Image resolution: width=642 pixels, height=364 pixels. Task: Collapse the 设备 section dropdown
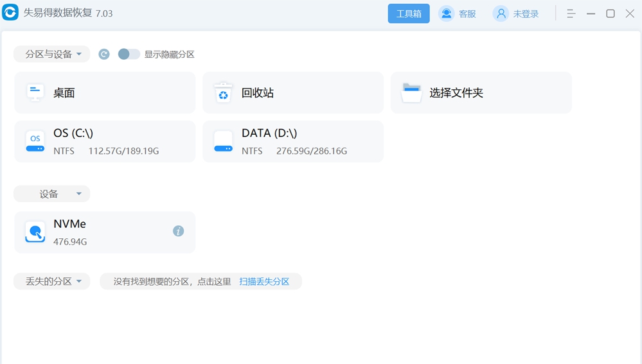52,194
